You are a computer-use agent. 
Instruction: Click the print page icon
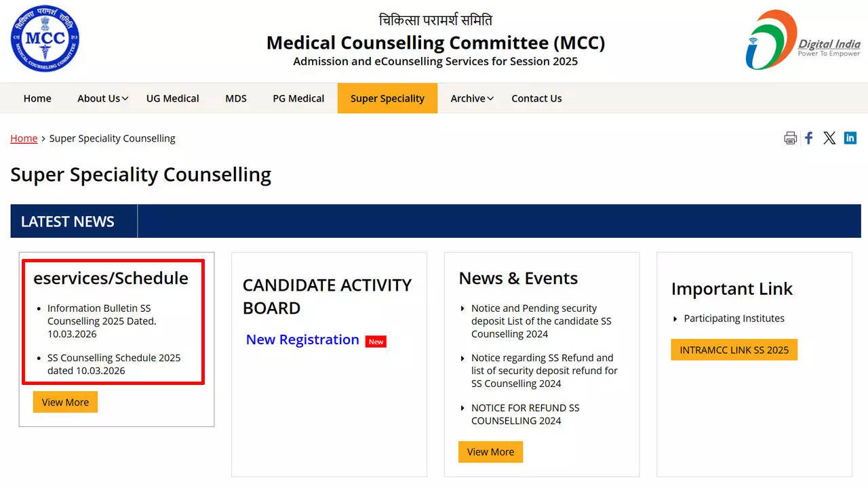pos(790,138)
